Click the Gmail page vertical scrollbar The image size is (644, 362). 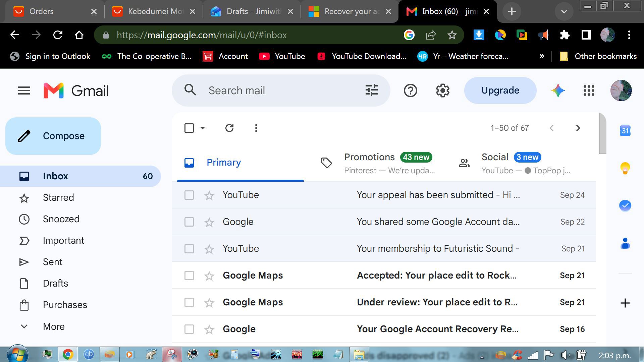point(602,133)
